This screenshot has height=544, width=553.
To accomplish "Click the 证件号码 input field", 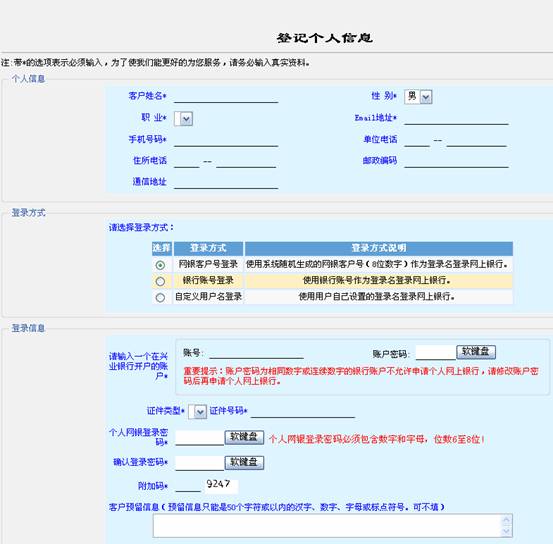I will coord(303,412).
